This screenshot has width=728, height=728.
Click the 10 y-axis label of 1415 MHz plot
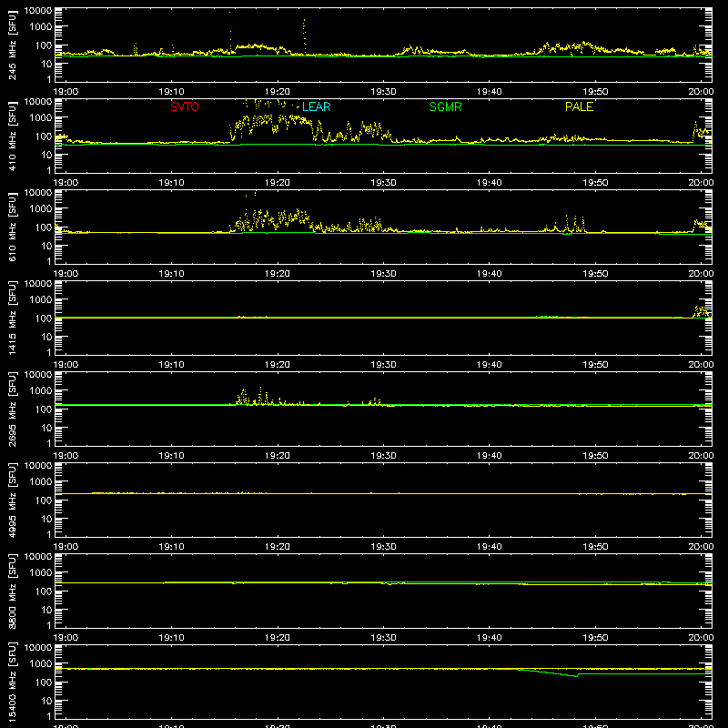46,337
